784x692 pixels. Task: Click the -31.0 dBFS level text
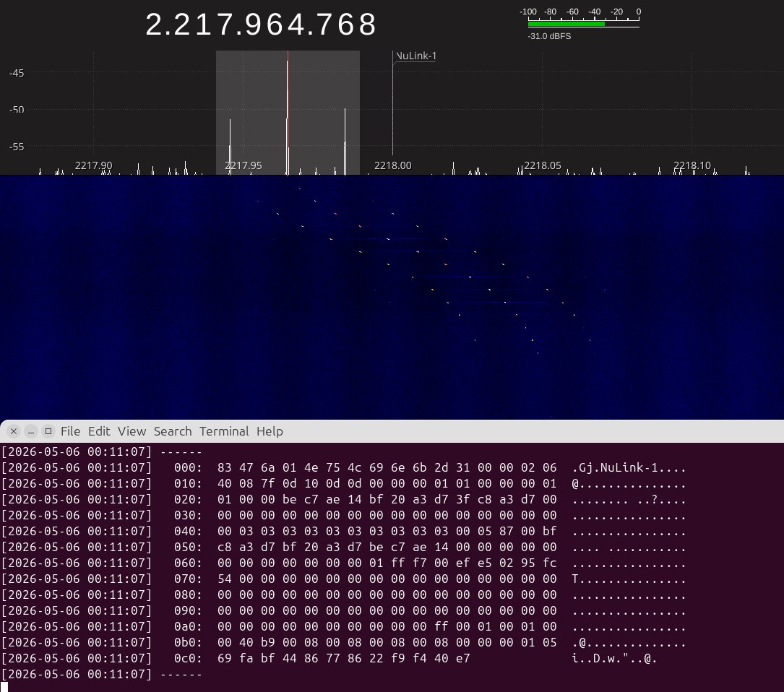point(549,36)
